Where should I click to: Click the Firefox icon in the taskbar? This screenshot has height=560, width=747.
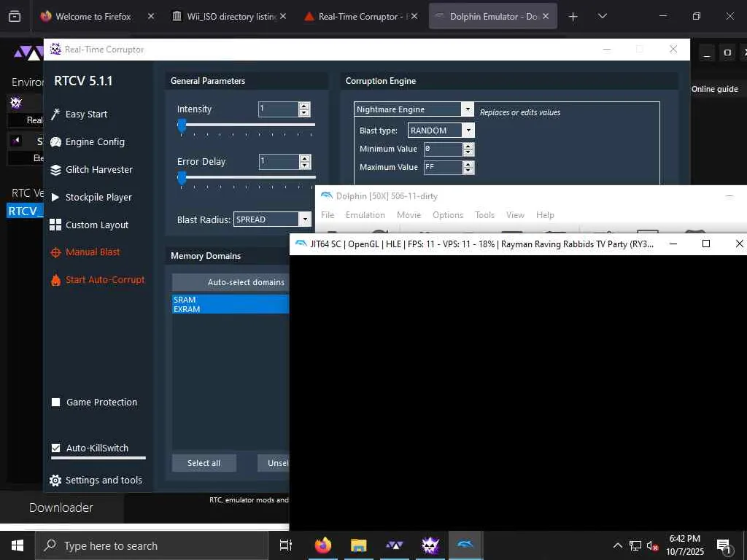click(x=323, y=545)
